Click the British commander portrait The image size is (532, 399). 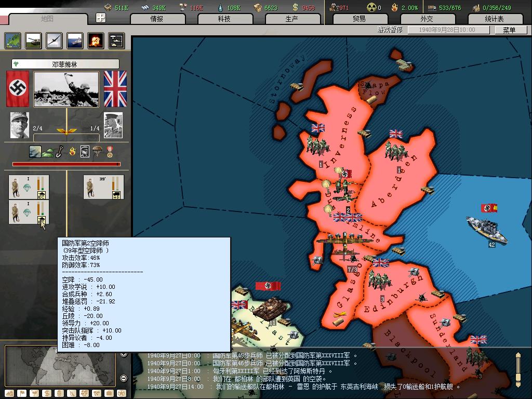point(113,125)
